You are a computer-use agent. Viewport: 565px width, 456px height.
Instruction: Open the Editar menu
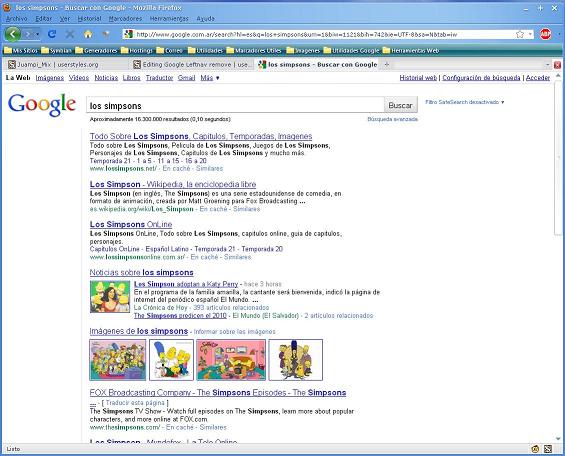(x=44, y=18)
